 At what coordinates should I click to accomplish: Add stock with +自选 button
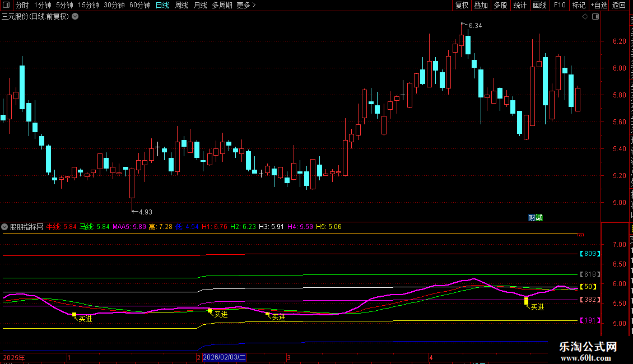599,5
